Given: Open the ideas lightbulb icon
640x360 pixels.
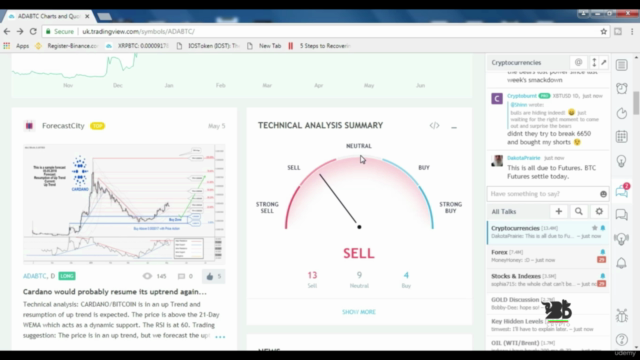Looking at the screenshot, I should coord(622,161).
